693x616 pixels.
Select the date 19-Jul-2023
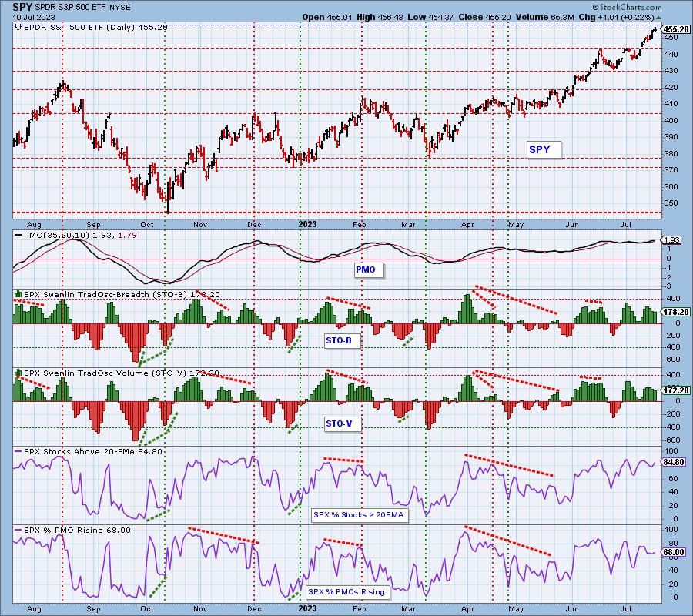34,18
